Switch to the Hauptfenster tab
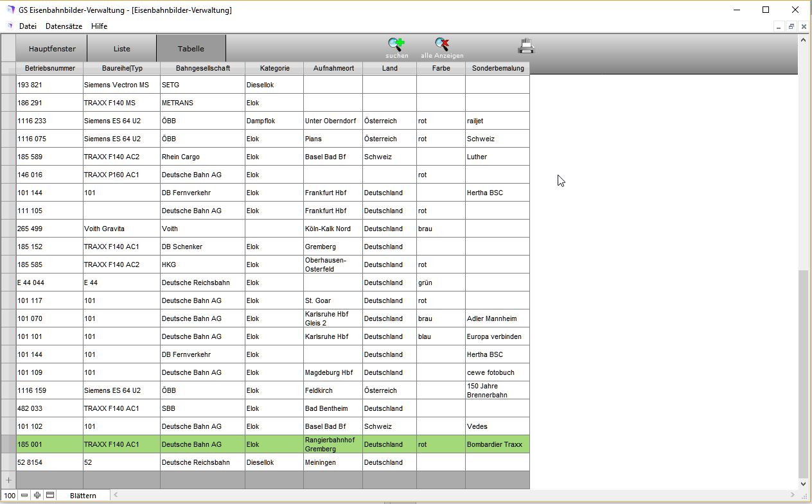The height and width of the screenshot is (504, 812). click(x=52, y=49)
